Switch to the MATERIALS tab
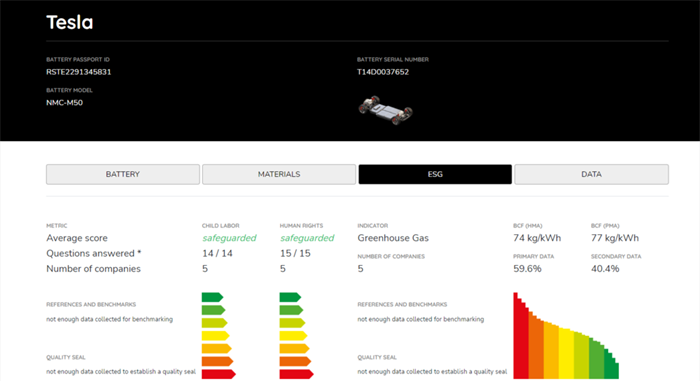 pos(279,174)
